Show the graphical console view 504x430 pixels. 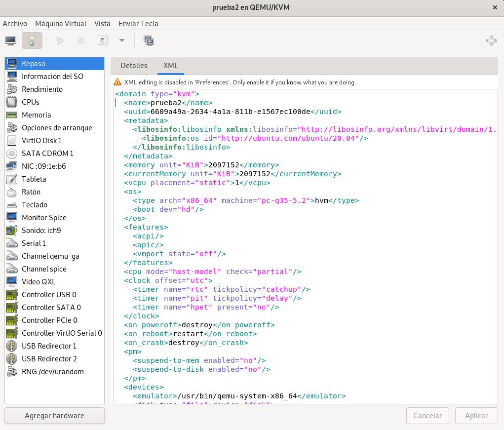pyautogui.click(x=11, y=40)
